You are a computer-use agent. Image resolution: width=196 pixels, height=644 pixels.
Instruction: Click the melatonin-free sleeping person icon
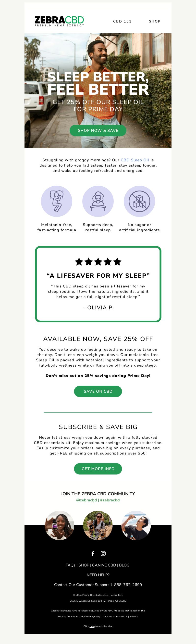click(57, 201)
